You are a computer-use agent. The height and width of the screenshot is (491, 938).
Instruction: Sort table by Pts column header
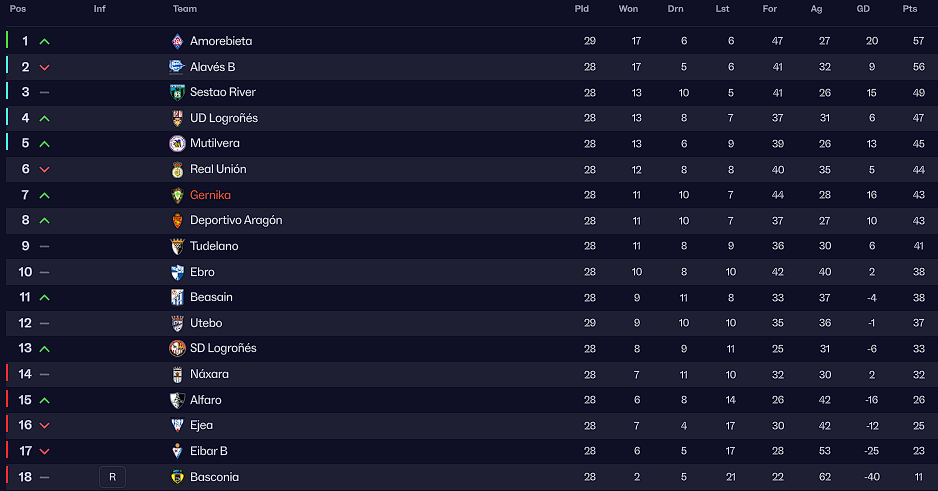tap(910, 9)
